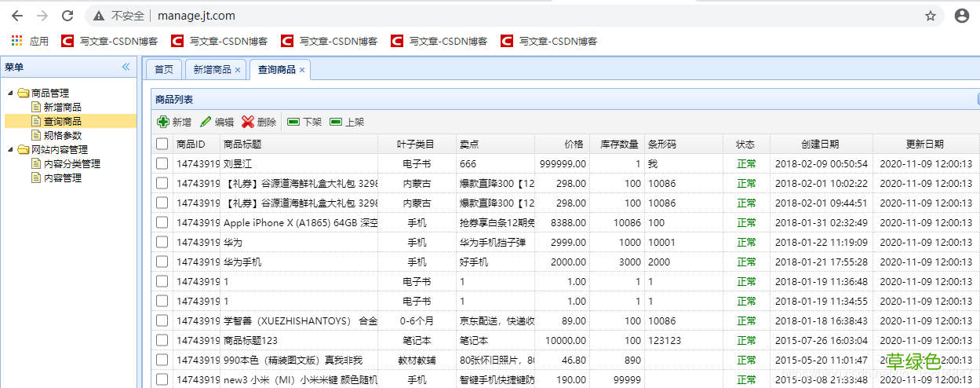Collapse the 商品管理 tree node arrow
This screenshot has width=980, height=388.
click(11, 93)
